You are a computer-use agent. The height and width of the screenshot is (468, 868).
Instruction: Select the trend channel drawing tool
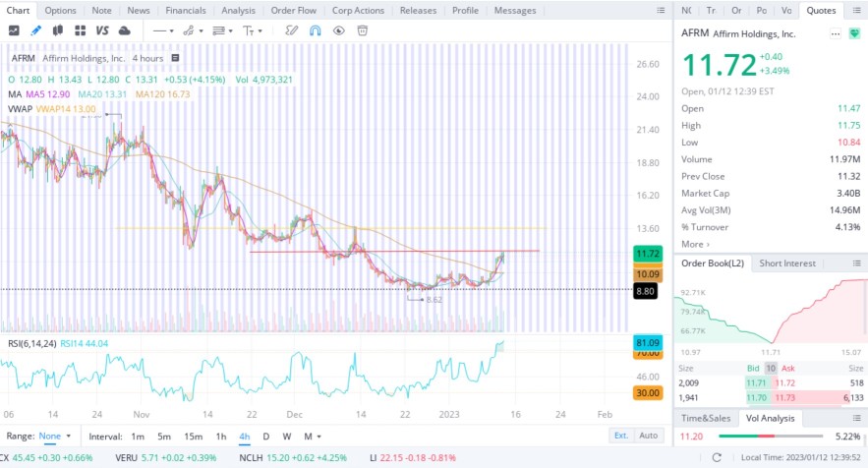click(x=189, y=31)
